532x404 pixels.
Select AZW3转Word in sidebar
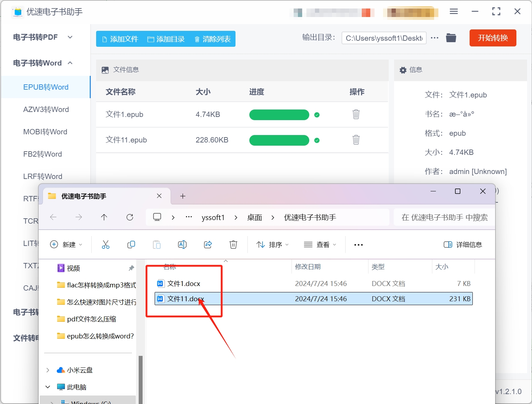tap(46, 110)
